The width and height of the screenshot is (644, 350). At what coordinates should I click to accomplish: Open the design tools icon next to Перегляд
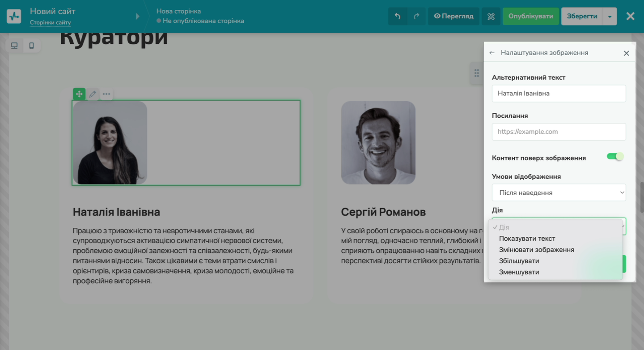pos(491,17)
